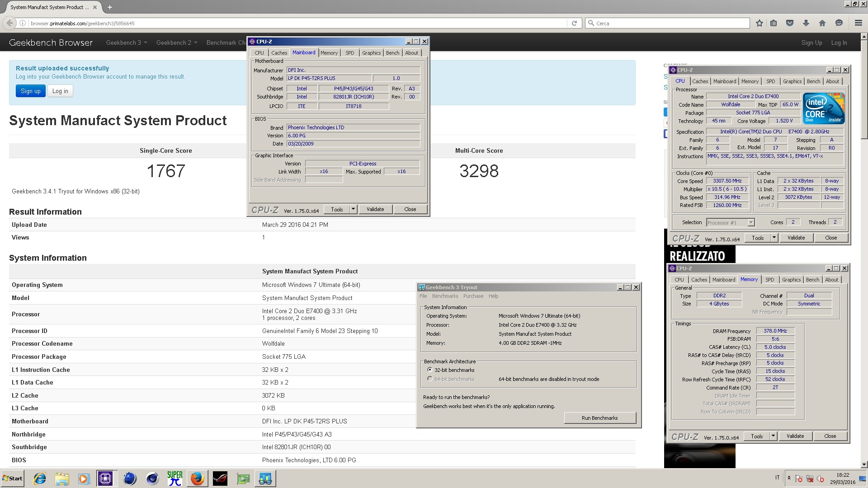
Task: Switch to Firefox on the taskbar
Action: [x=197, y=479]
